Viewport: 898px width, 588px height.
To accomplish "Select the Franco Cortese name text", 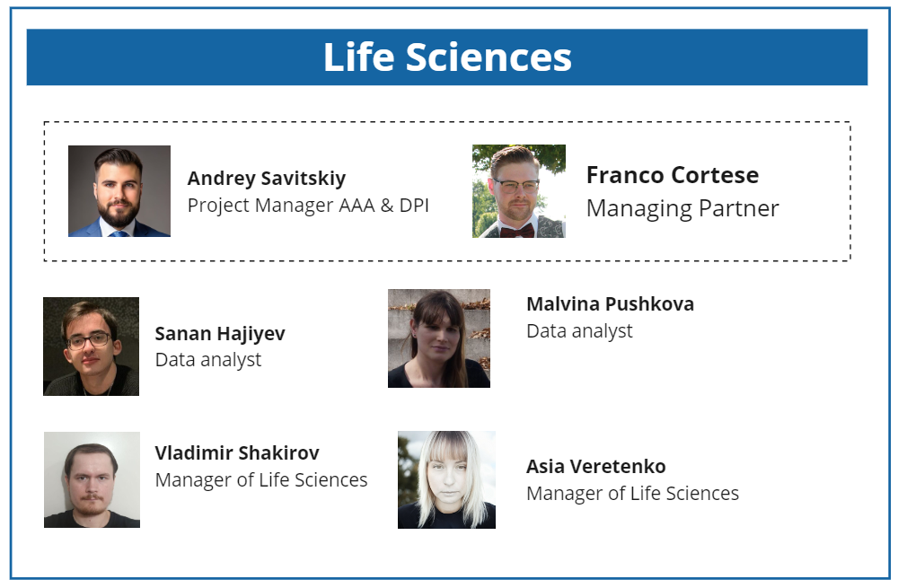I will [672, 175].
